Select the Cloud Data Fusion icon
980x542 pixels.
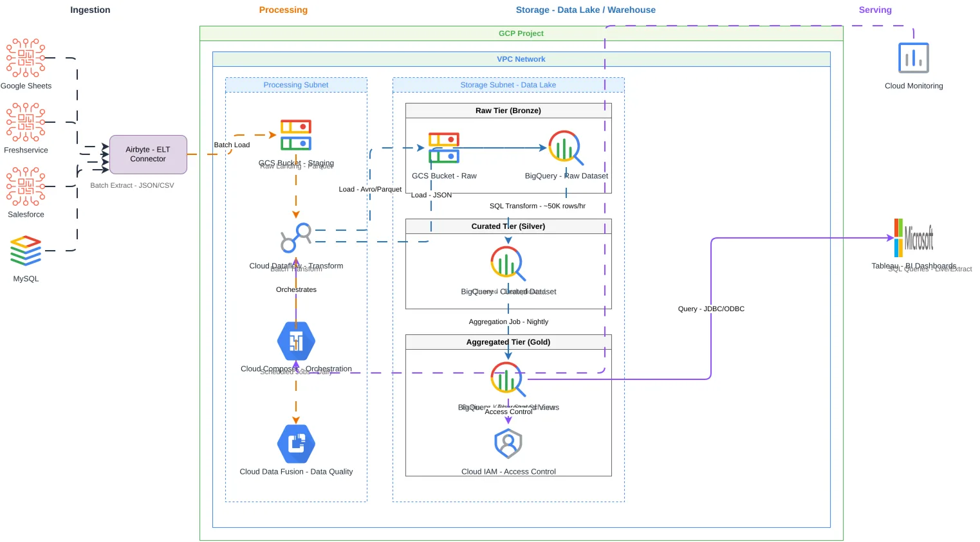click(296, 444)
